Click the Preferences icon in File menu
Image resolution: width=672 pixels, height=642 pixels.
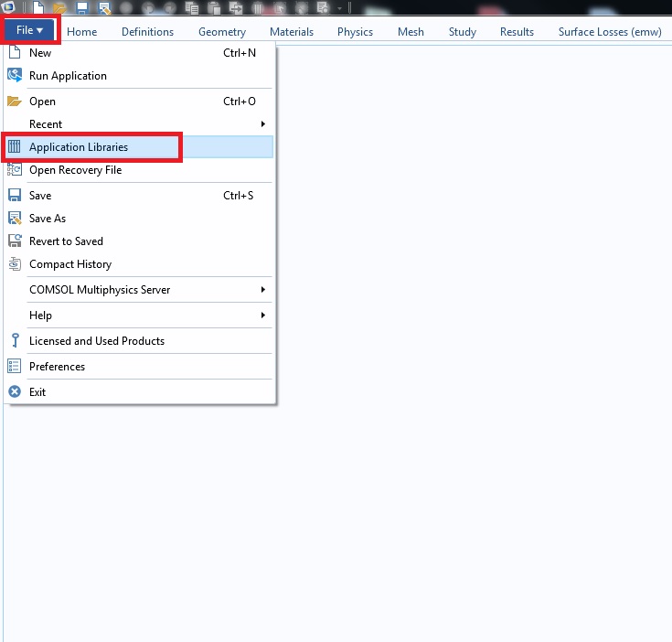pyautogui.click(x=15, y=367)
